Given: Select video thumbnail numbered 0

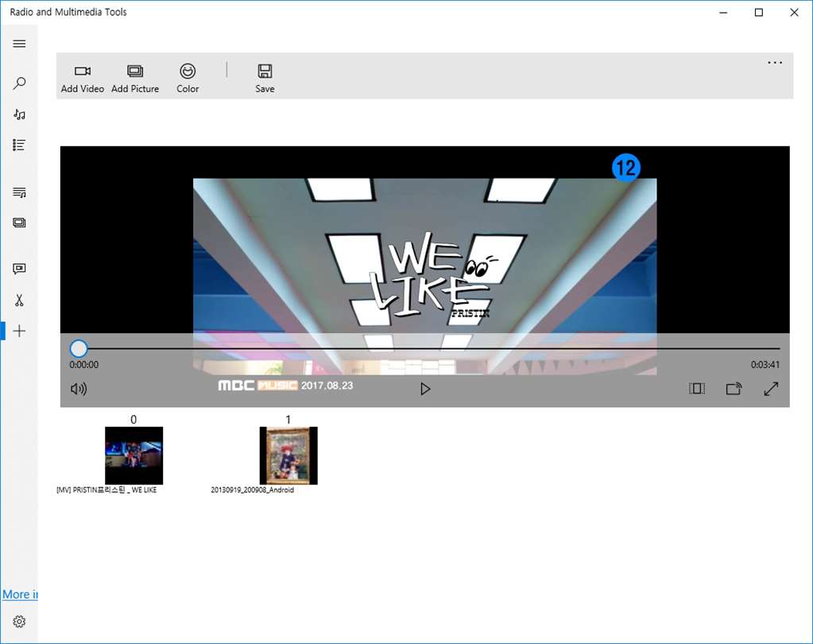Looking at the screenshot, I should pyautogui.click(x=134, y=456).
